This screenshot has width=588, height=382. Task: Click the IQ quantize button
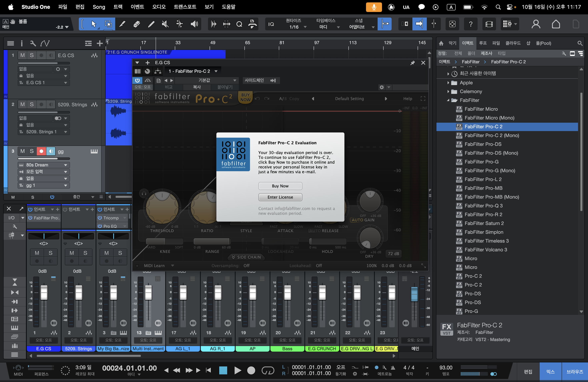(x=271, y=24)
